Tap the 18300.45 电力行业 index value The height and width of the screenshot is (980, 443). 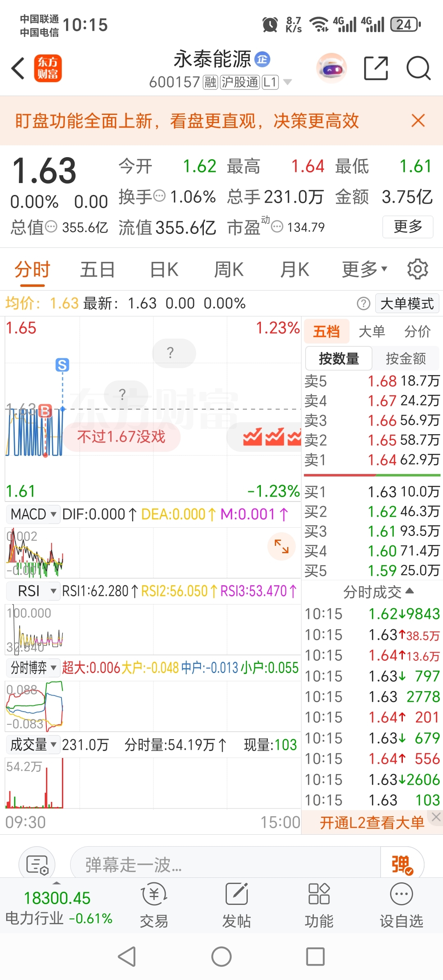(57, 898)
